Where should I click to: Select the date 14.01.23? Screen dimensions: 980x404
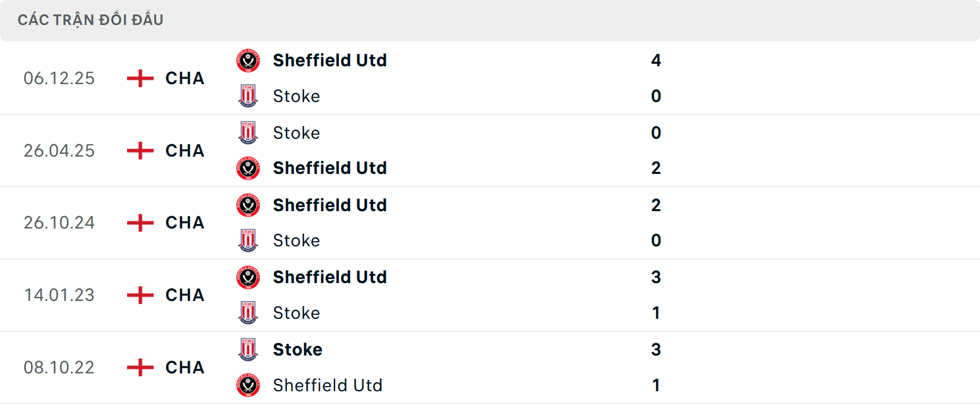pyautogui.click(x=59, y=295)
